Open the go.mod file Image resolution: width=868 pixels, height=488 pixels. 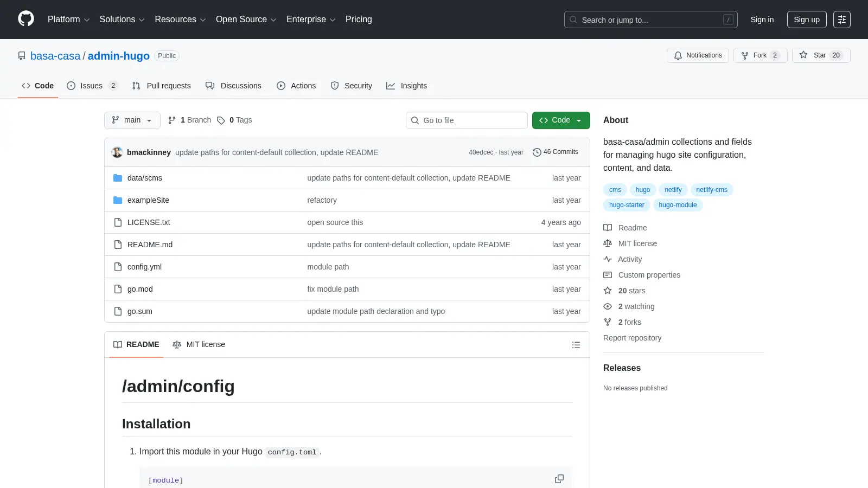(x=140, y=289)
